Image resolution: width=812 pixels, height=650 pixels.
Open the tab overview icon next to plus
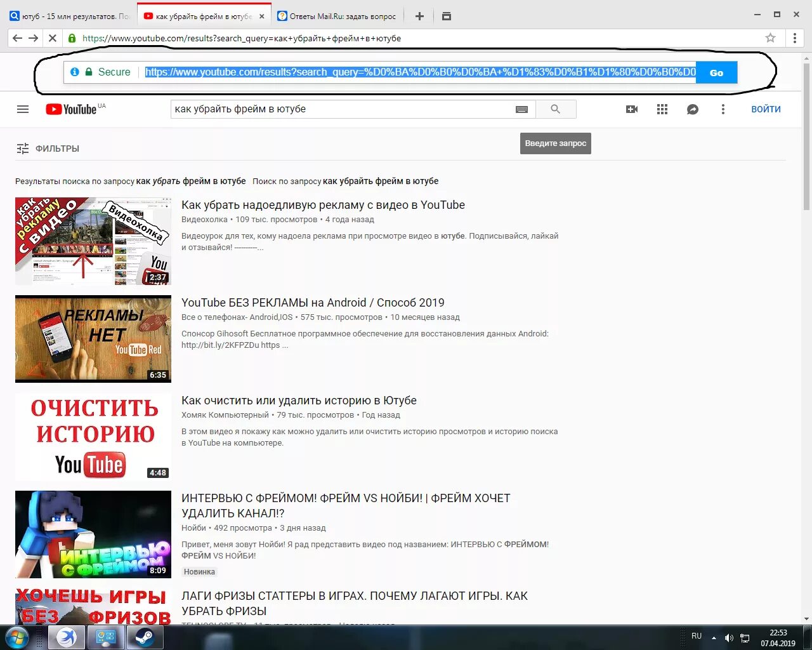tap(447, 17)
